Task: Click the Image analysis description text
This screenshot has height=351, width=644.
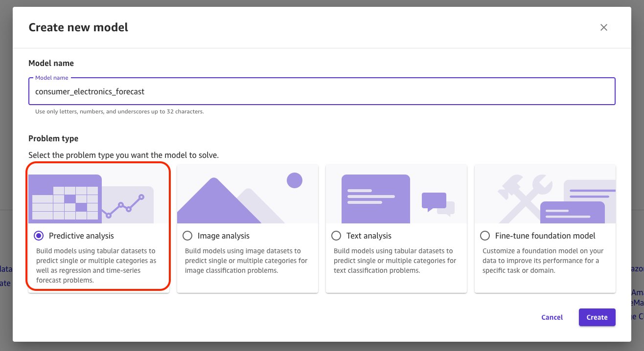Action: click(246, 261)
